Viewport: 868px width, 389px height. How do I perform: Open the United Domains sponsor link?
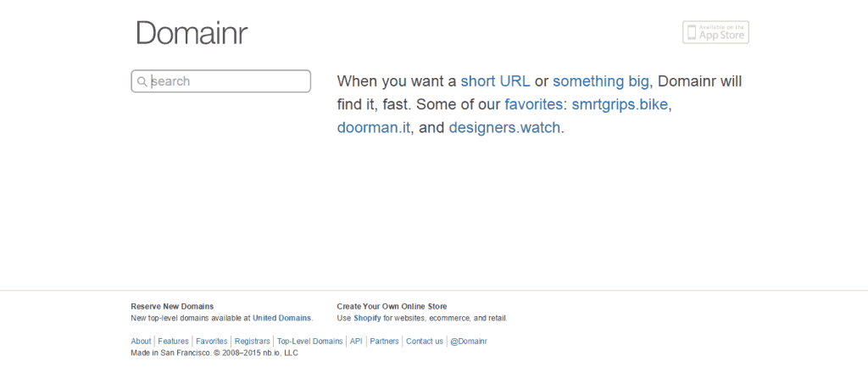tap(281, 318)
